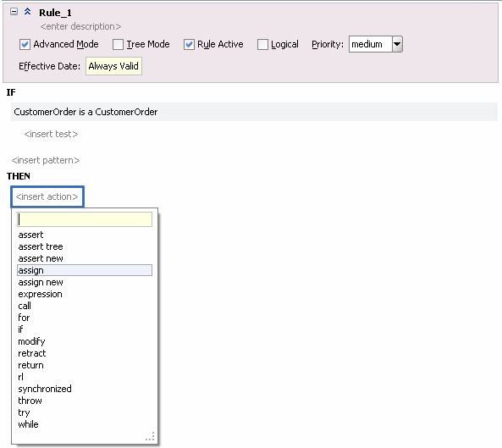Viewport: 502px width, 448px height.
Task: Choose assert new from the action list
Action: pyautogui.click(x=85, y=258)
